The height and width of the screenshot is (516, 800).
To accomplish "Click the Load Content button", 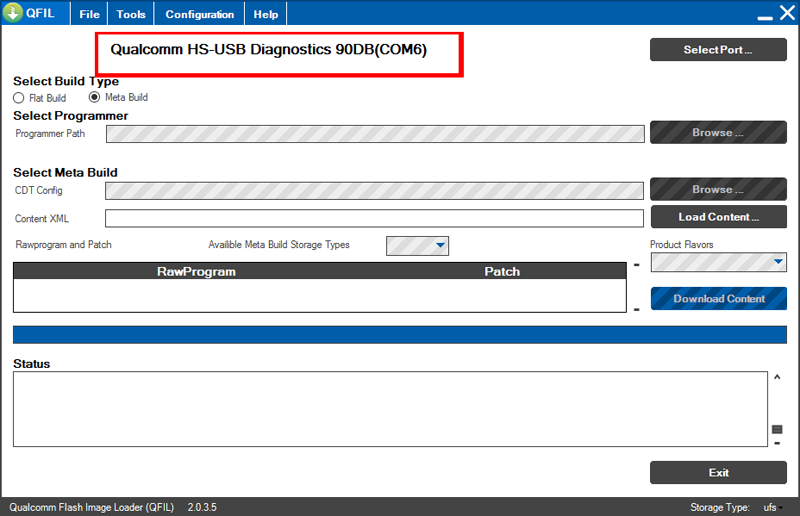I will click(718, 217).
